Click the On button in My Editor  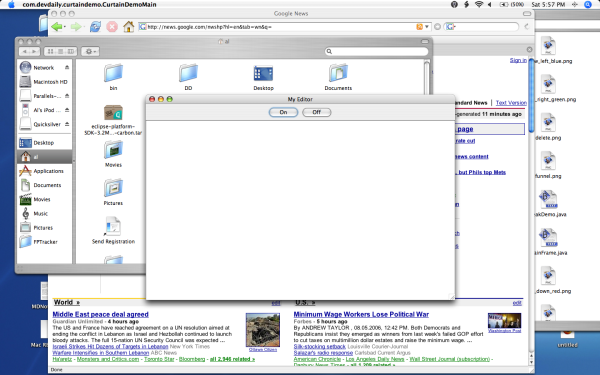click(283, 112)
